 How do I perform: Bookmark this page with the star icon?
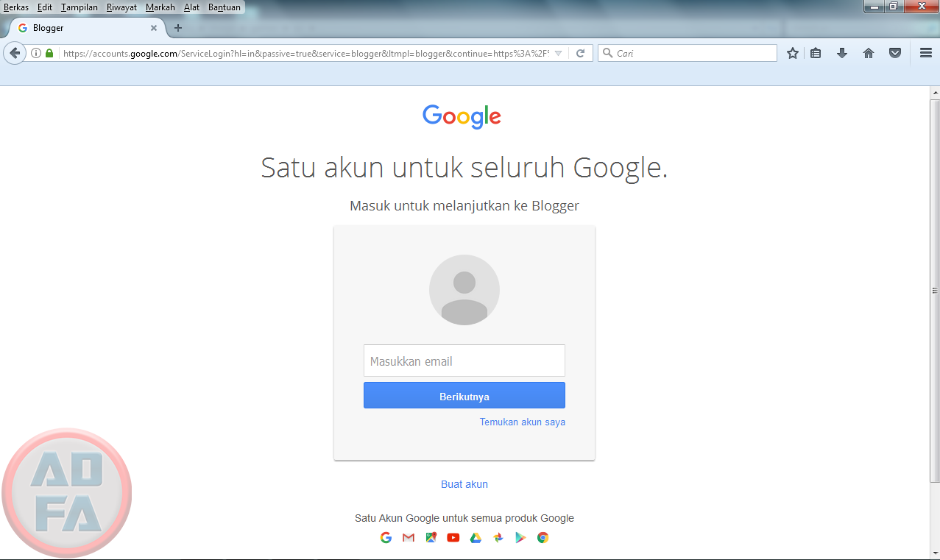coord(793,53)
